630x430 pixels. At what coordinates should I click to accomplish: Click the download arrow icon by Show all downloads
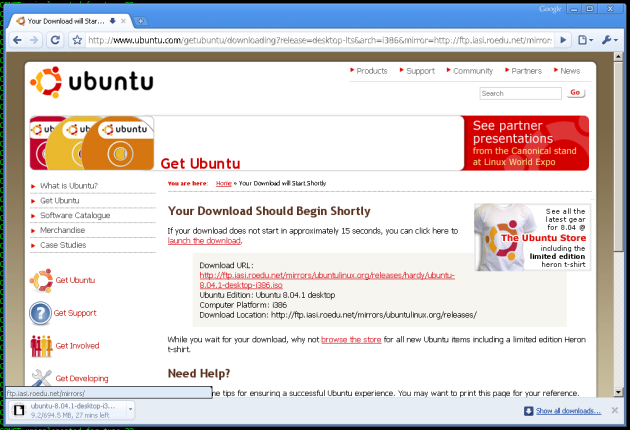click(x=529, y=411)
